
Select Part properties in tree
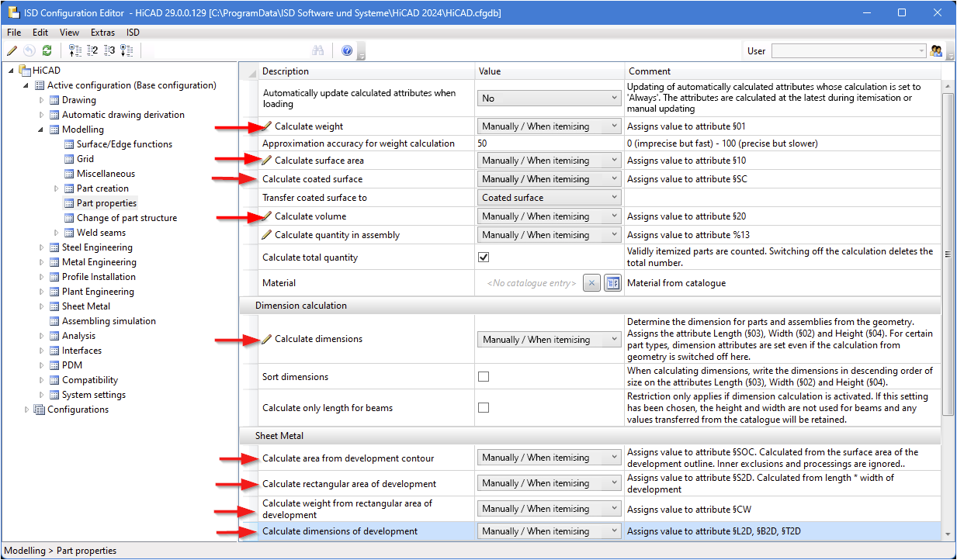[106, 203]
